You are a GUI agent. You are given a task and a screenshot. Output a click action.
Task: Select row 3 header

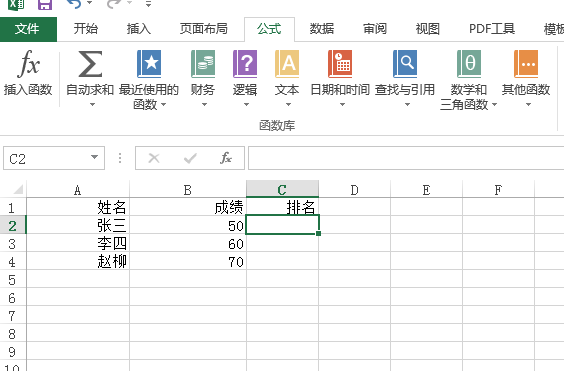pyautogui.click(x=13, y=244)
